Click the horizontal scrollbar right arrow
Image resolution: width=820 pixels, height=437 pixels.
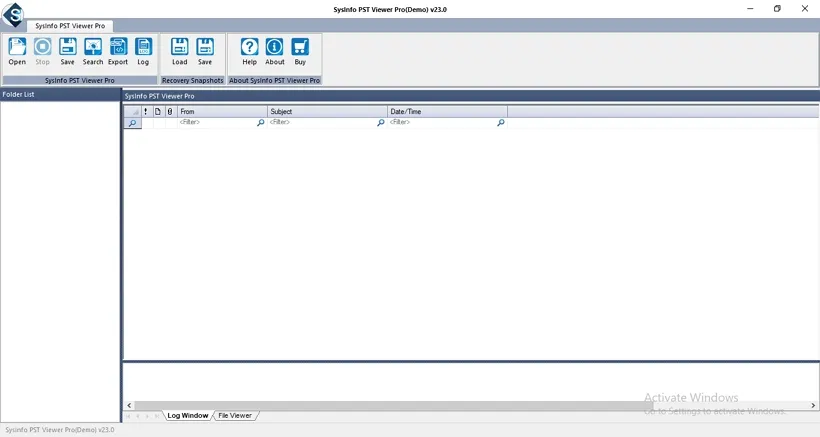click(813, 405)
